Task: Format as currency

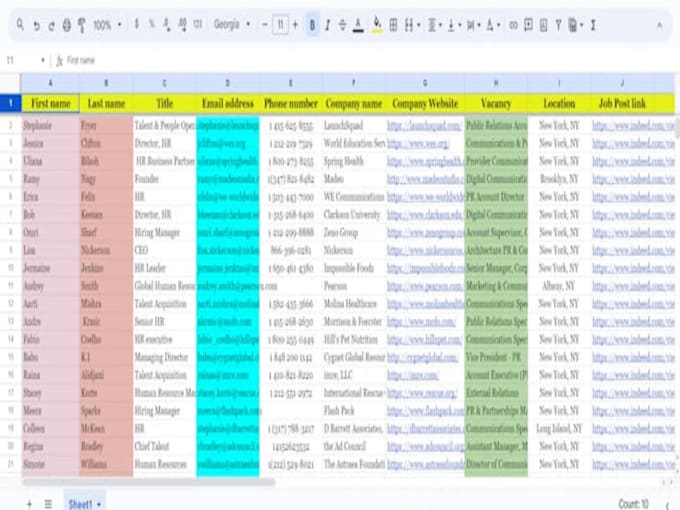Action: (x=137, y=25)
